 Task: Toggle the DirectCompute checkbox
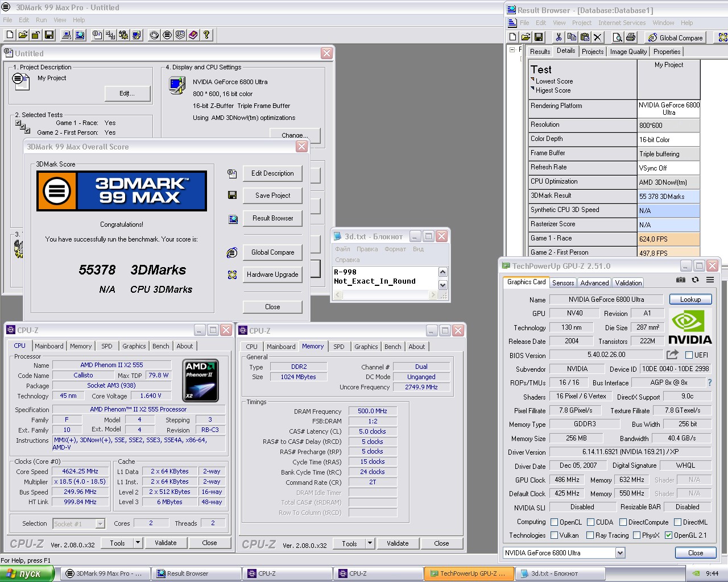[x=623, y=522]
